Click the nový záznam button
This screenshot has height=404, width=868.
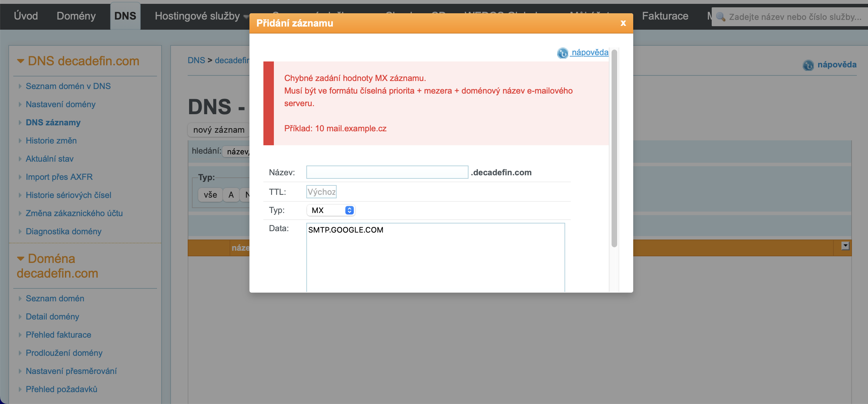coord(219,130)
